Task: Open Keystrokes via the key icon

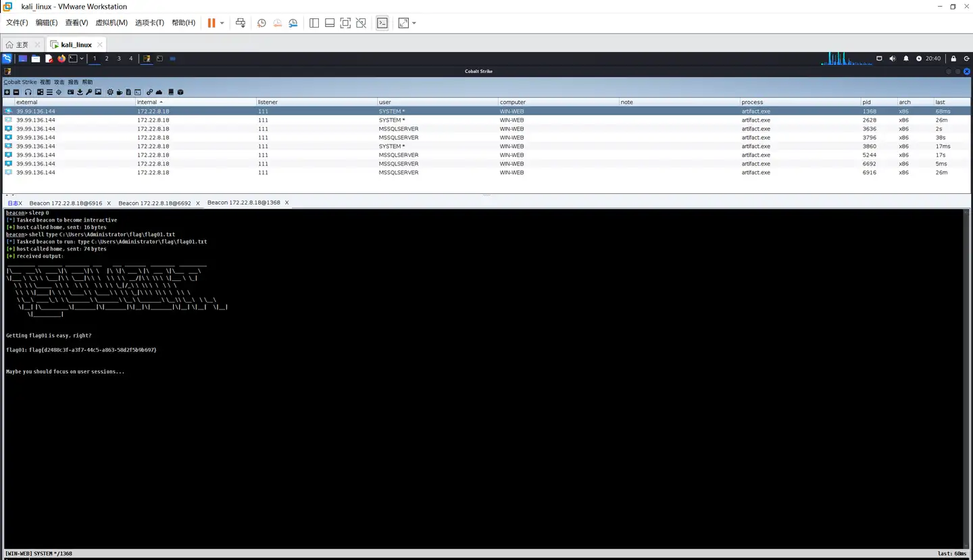Action: click(89, 92)
